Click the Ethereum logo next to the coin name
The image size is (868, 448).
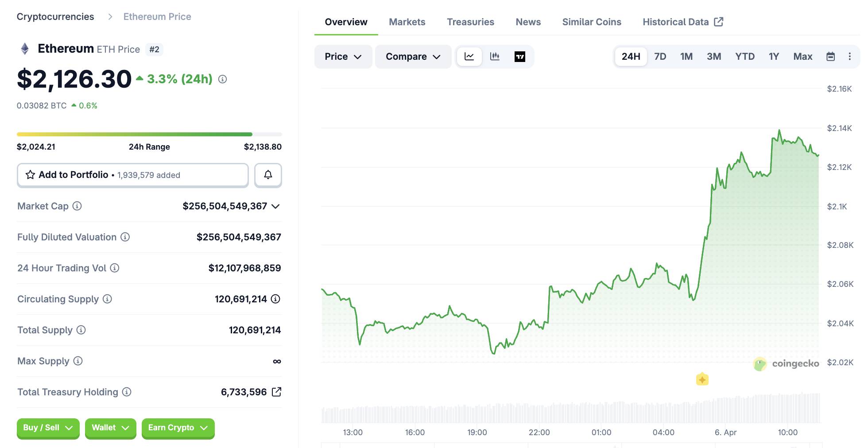[x=25, y=48]
